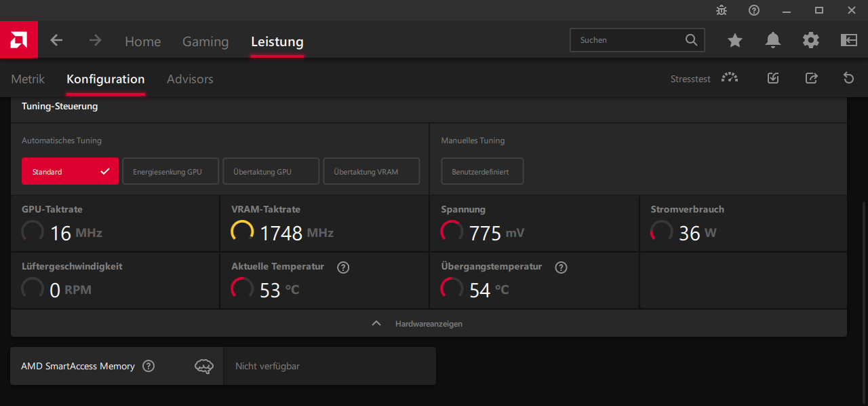This screenshot has width=868, height=406.
Task: Start the Stresstest gauge icon
Action: tap(730, 78)
